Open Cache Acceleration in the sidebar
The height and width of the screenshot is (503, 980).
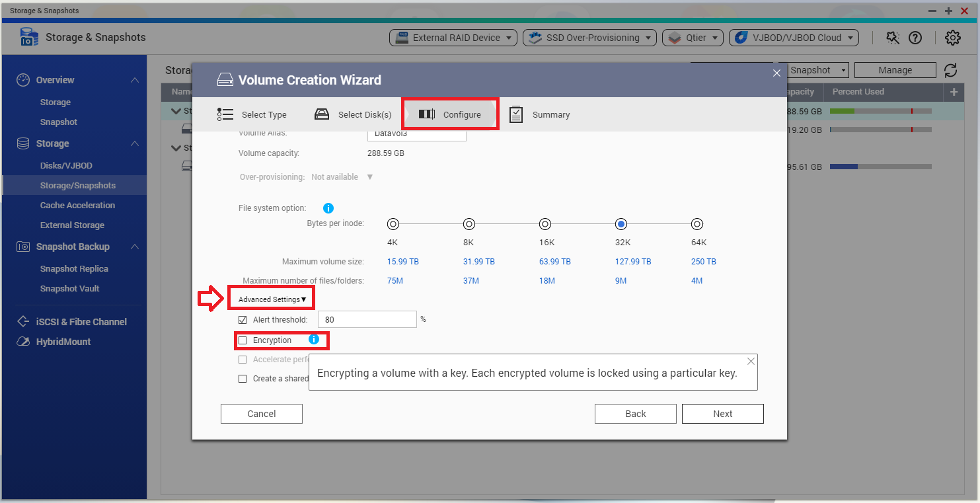[x=77, y=205]
